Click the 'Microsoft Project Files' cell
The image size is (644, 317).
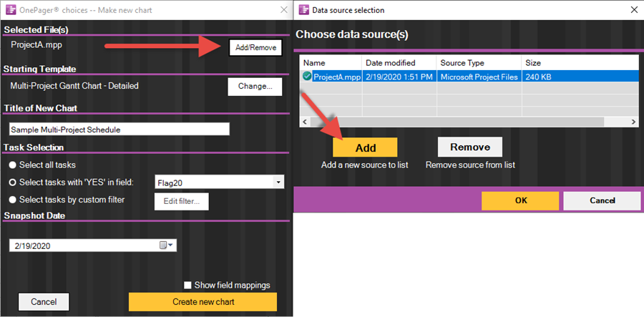(x=479, y=77)
